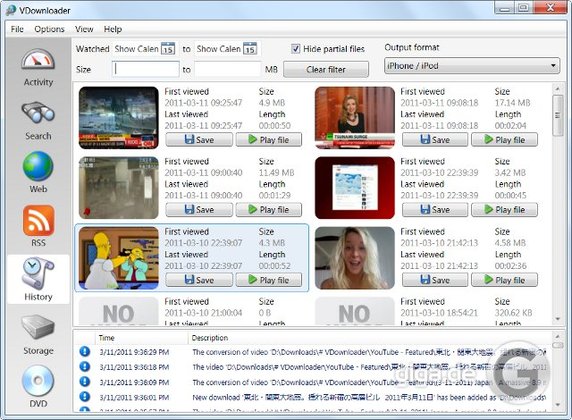Open first Watched calendar date picker
The image size is (572, 420).
pyautogui.click(x=168, y=49)
